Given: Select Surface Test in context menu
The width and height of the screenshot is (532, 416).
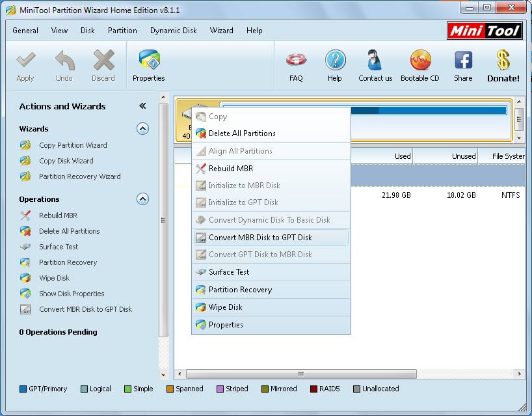Looking at the screenshot, I should pos(271,272).
